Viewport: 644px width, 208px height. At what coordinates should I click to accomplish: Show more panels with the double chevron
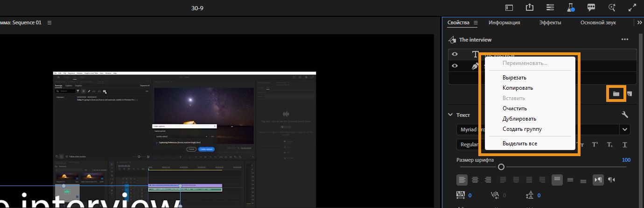[639, 22]
